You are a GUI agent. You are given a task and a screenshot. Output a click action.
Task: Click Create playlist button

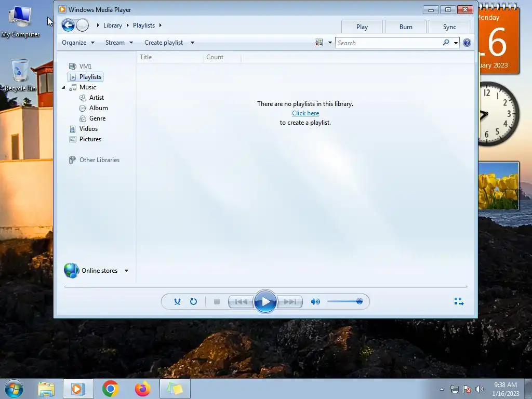pyautogui.click(x=164, y=43)
